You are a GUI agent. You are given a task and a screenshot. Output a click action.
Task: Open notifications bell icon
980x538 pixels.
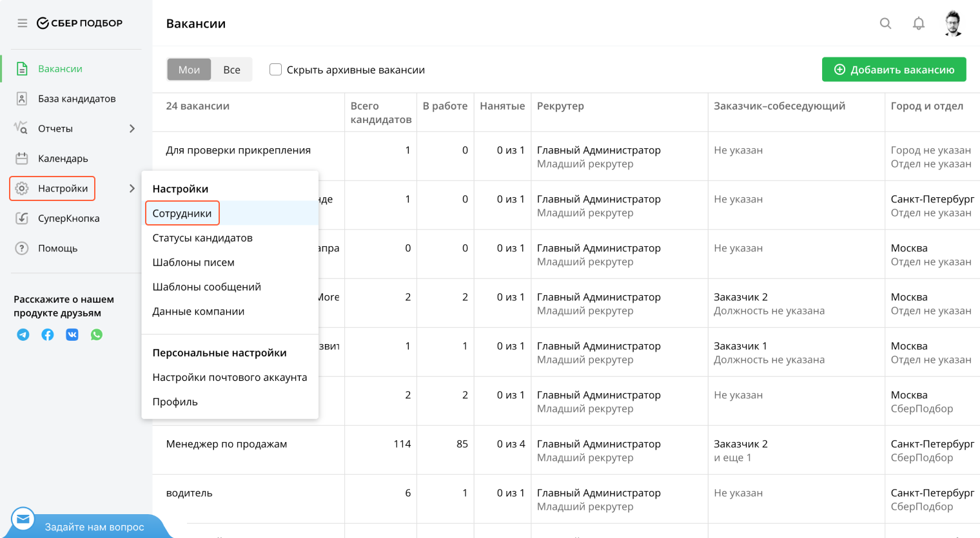(919, 23)
